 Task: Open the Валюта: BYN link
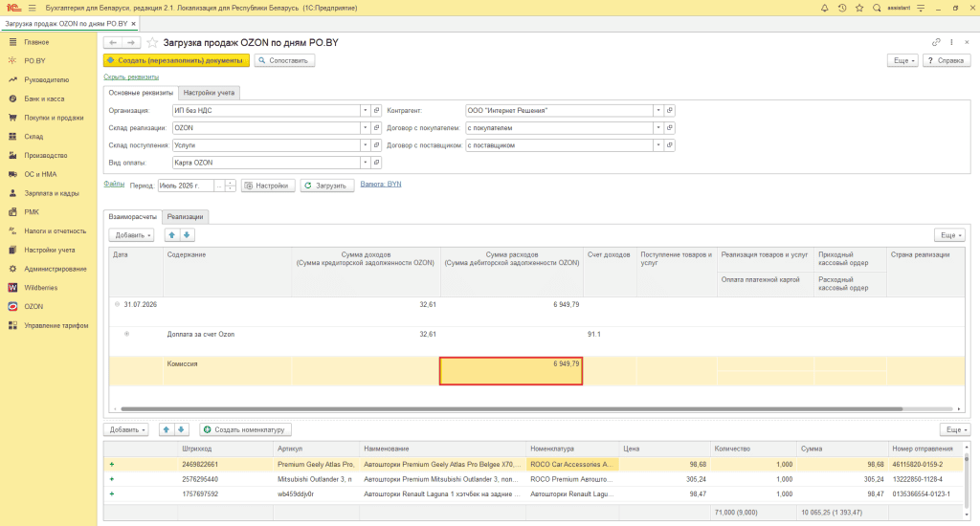pos(381,185)
